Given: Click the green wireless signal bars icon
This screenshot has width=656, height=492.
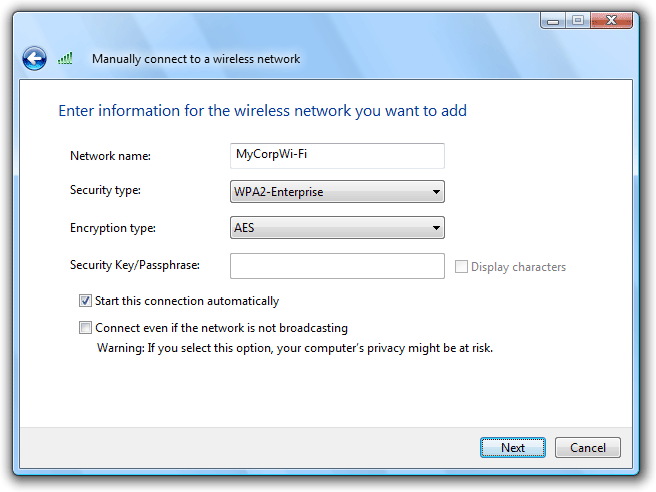Looking at the screenshot, I should [65, 58].
